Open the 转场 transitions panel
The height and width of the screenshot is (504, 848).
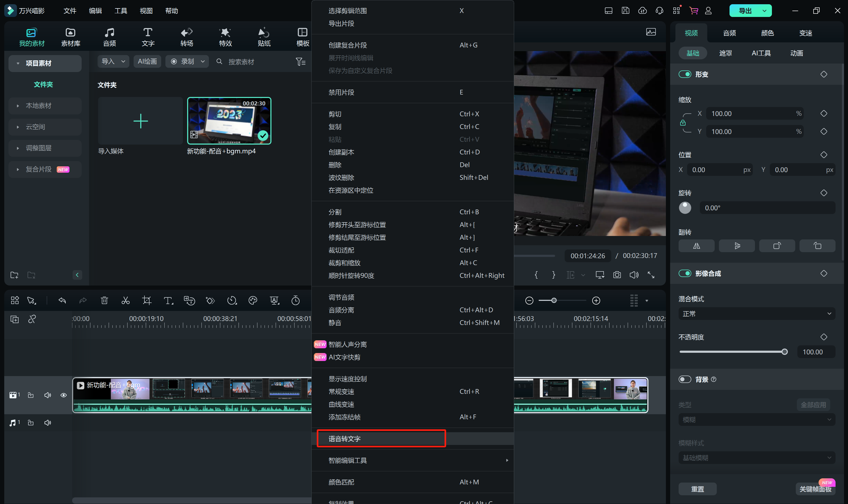coord(187,37)
